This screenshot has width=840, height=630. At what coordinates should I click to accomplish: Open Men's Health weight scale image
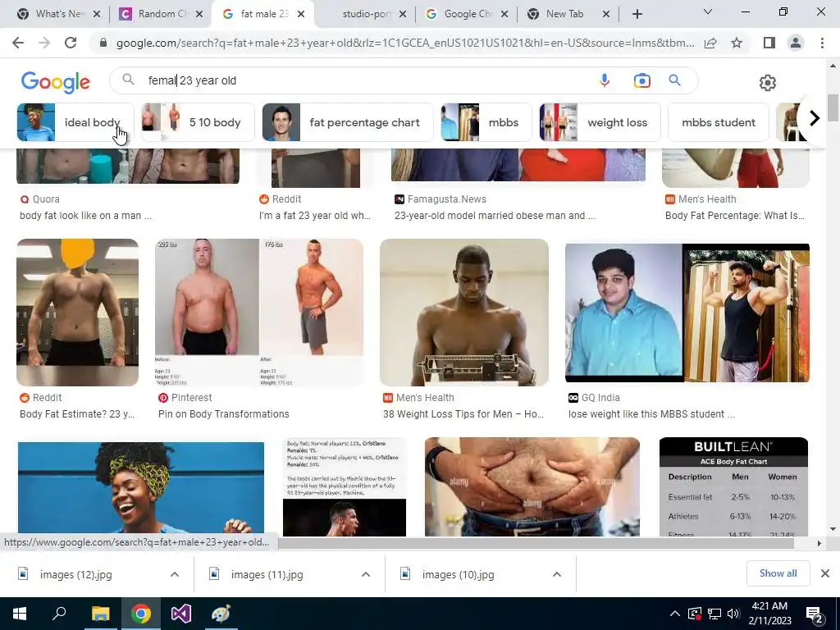[x=464, y=313]
